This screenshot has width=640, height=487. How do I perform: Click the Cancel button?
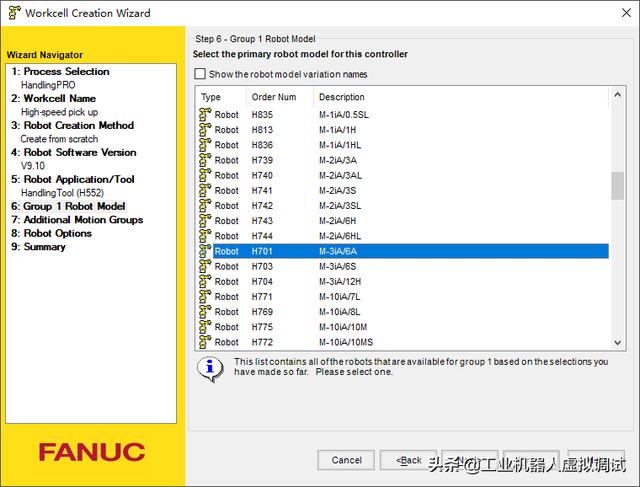[346, 460]
